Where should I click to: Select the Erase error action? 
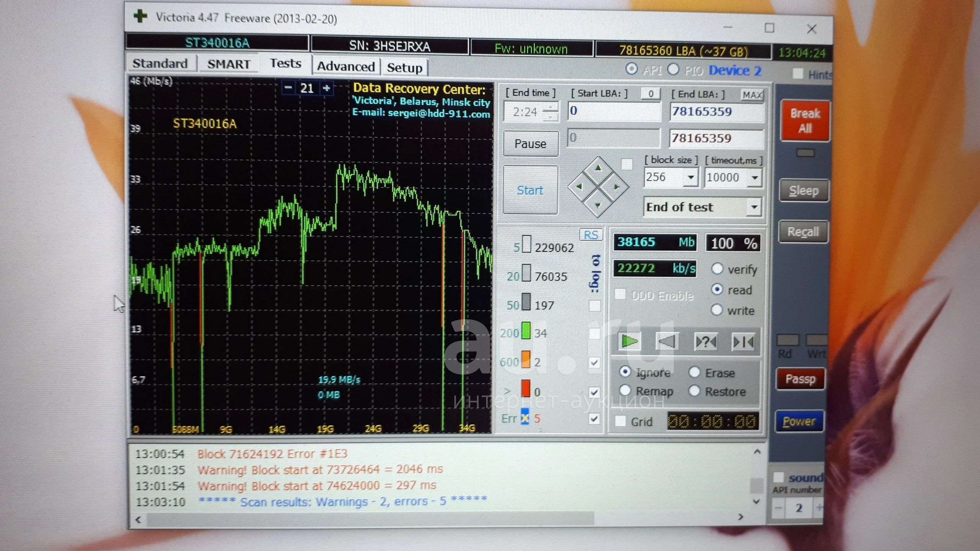pos(694,372)
